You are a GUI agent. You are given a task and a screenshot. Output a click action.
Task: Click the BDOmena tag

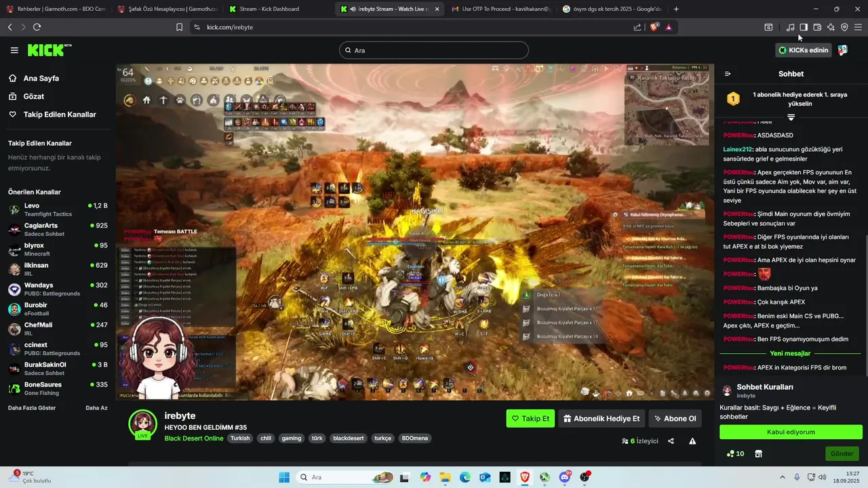click(415, 439)
